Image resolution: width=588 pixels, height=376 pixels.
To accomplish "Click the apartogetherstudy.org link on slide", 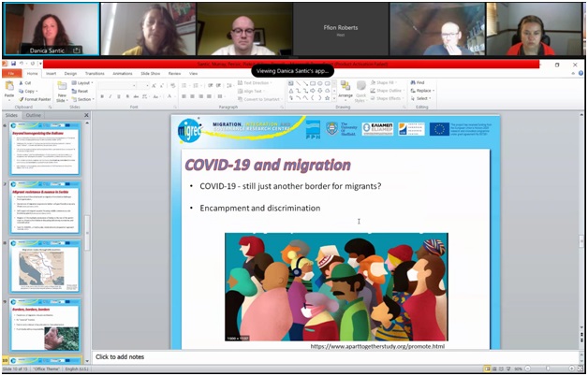I will pos(377,346).
